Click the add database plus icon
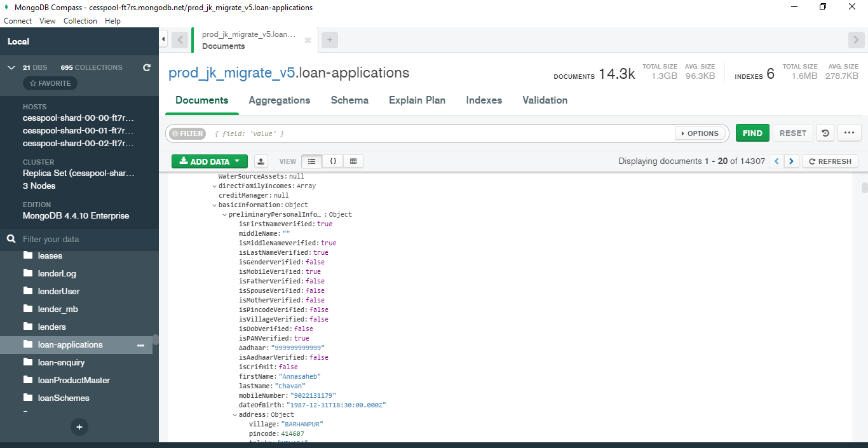 click(79, 427)
